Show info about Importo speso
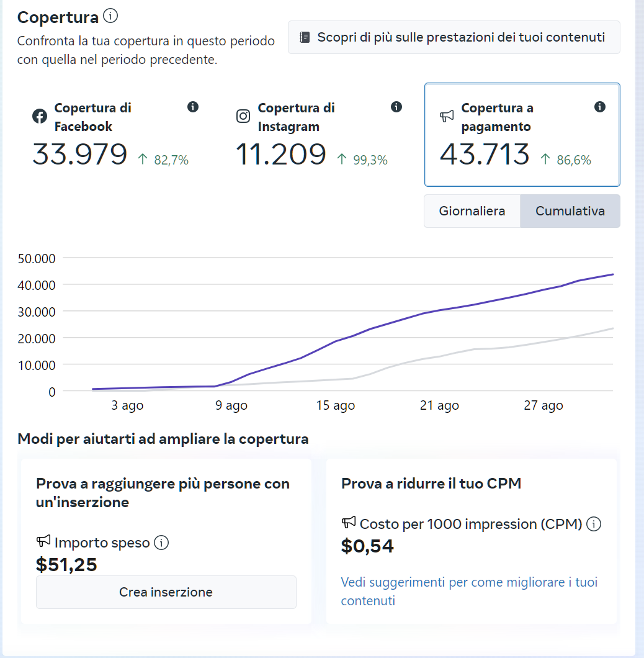 [161, 543]
